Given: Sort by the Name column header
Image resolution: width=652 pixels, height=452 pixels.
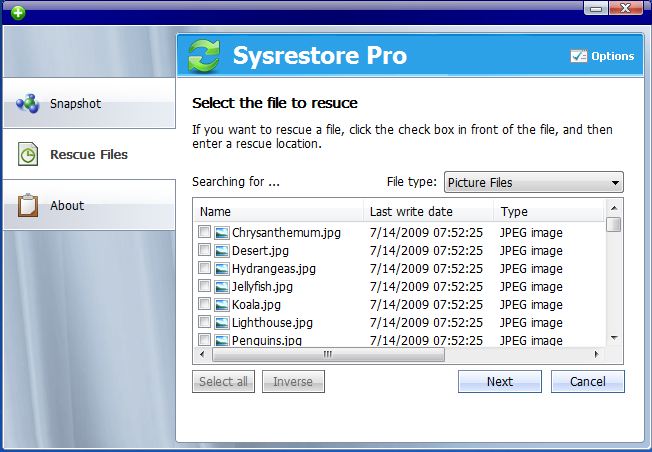Looking at the screenshot, I should tap(279, 211).
